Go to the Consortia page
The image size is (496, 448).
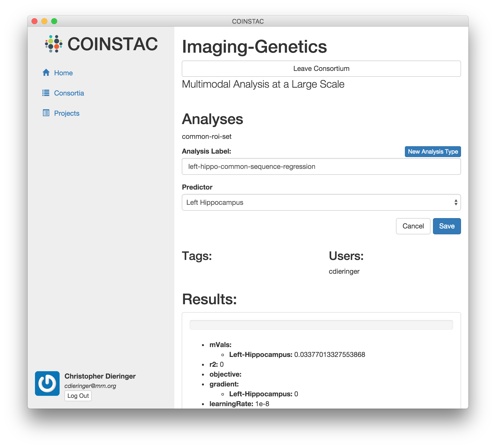(69, 93)
